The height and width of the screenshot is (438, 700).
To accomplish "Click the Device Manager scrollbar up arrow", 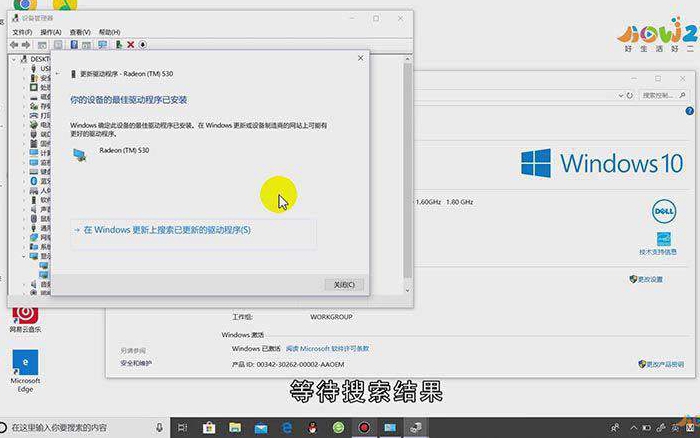I will 407,59.
